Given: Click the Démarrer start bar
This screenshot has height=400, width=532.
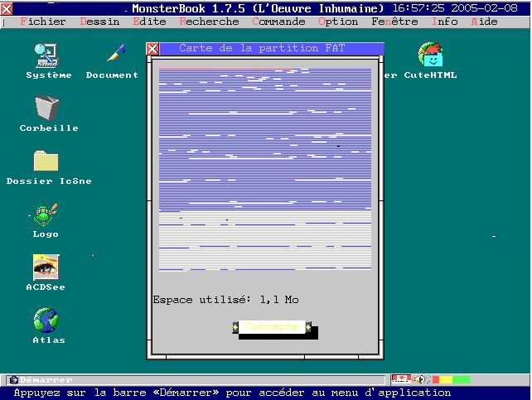Looking at the screenshot, I should pyautogui.click(x=196, y=379).
